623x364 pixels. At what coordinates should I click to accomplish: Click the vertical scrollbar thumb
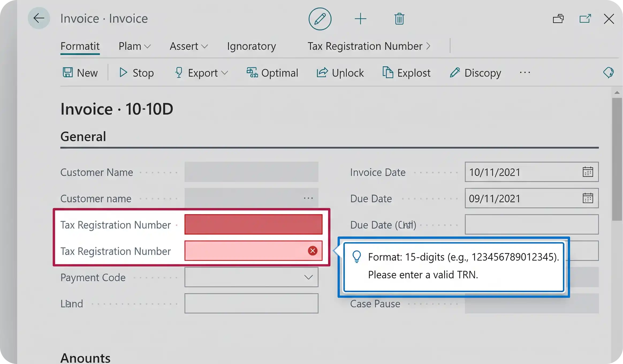[x=617, y=159]
